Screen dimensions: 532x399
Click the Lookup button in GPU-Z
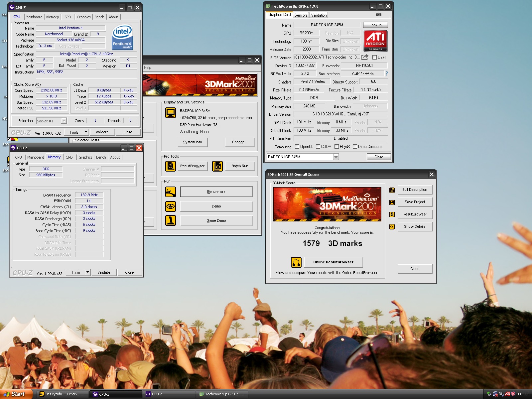click(375, 25)
